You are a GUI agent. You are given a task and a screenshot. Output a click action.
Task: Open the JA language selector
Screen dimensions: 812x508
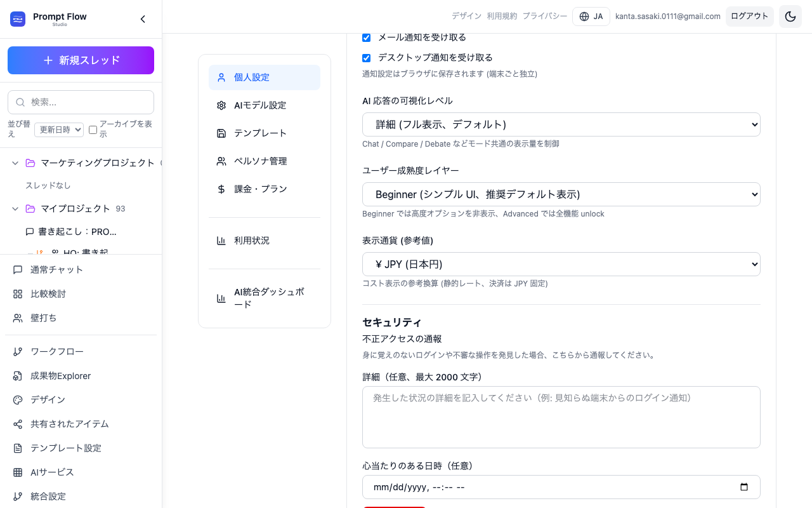tap(591, 17)
